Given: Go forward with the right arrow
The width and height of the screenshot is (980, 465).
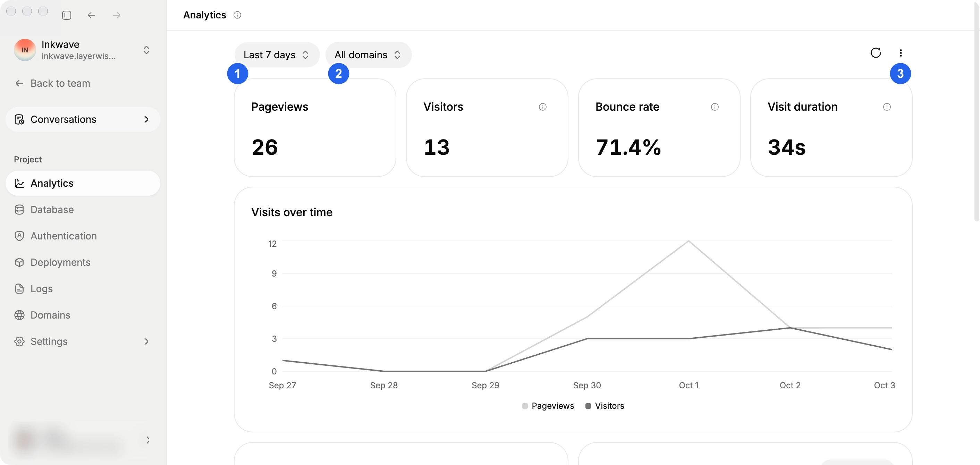Looking at the screenshot, I should pos(117,15).
